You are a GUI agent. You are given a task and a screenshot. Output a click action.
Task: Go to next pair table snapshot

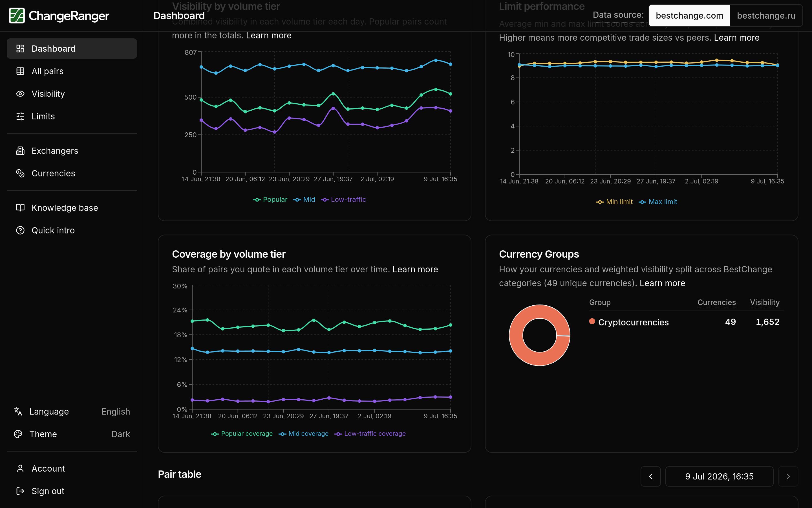pos(788,476)
